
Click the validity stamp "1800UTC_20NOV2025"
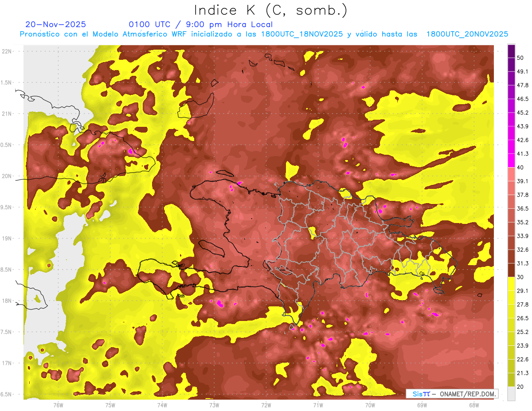(467, 34)
